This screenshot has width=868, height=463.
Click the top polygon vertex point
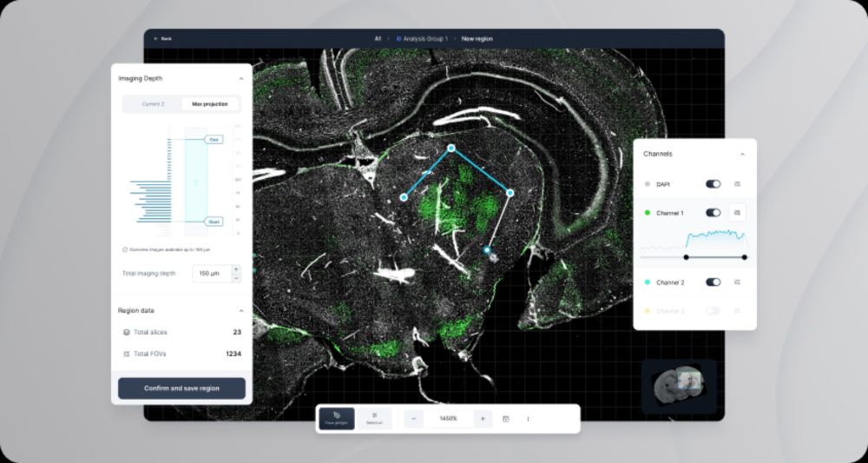tap(451, 148)
